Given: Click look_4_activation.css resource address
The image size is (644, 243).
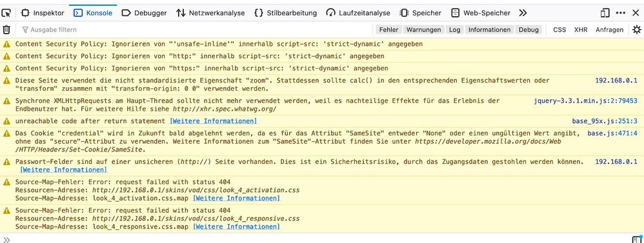Looking at the screenshot, I should [196, 190].
